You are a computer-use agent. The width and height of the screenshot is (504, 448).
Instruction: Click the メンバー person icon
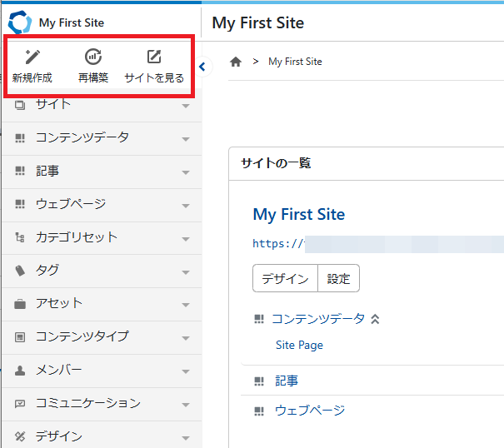[x=20, y=370]
